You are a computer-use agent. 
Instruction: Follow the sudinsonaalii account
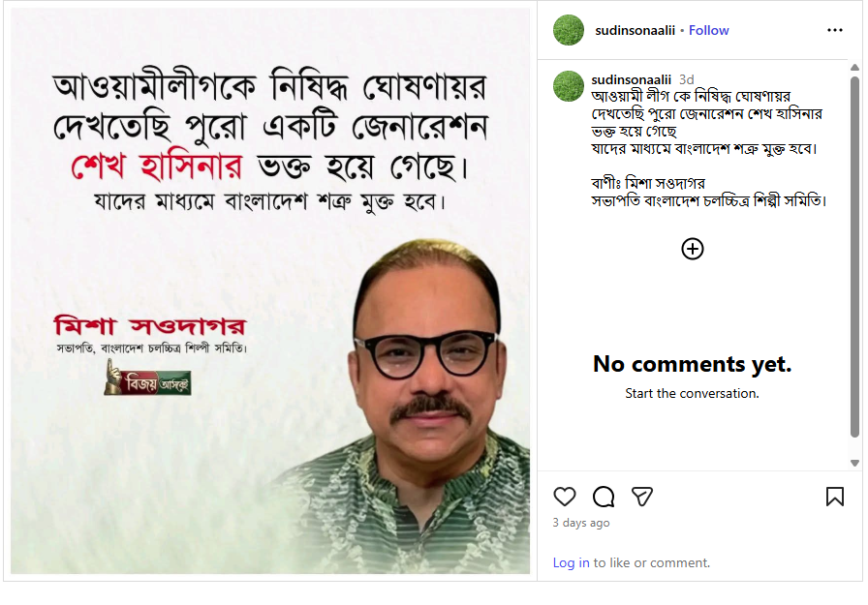708,30
